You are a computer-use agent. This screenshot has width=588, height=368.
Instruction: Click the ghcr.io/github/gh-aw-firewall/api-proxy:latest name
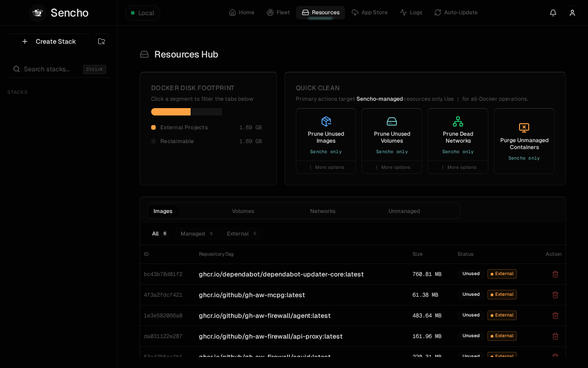(x=271, y=336)
